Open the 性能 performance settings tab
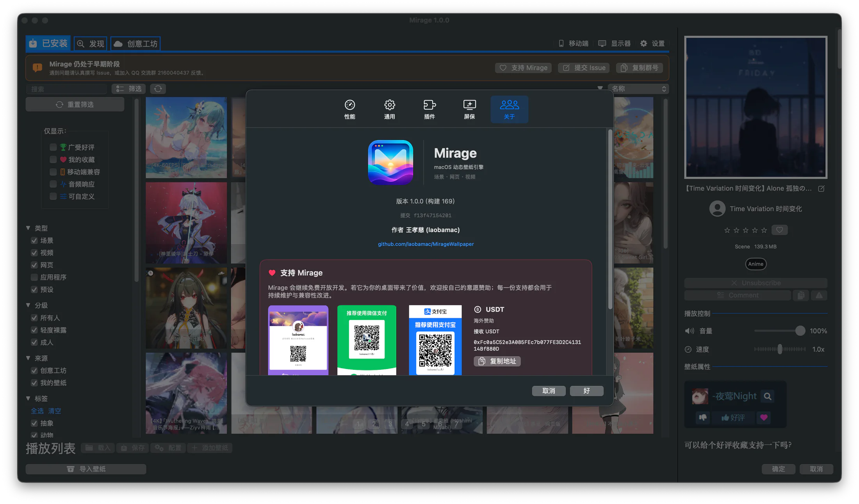859x504 pixels. click(x=349, y=110)
